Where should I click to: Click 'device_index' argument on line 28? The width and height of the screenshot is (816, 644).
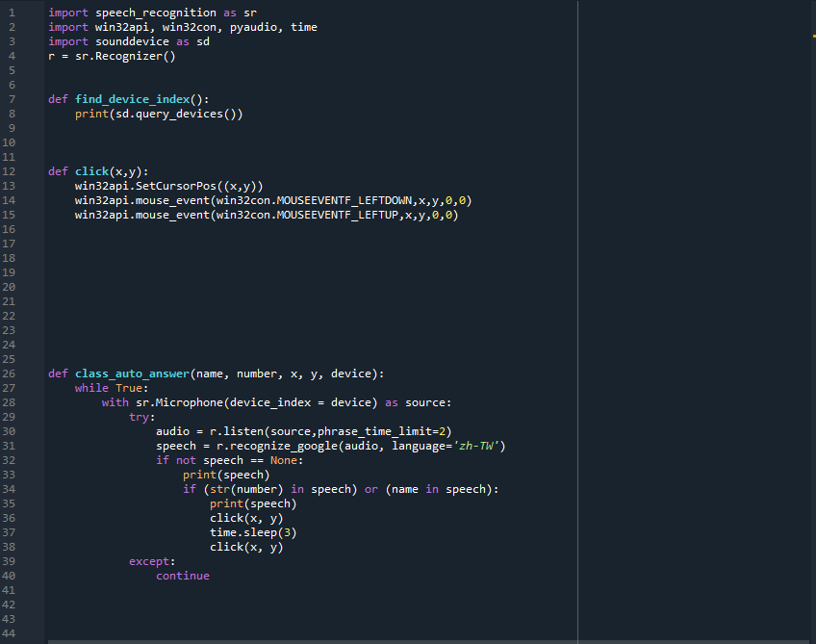coord(270,402)
